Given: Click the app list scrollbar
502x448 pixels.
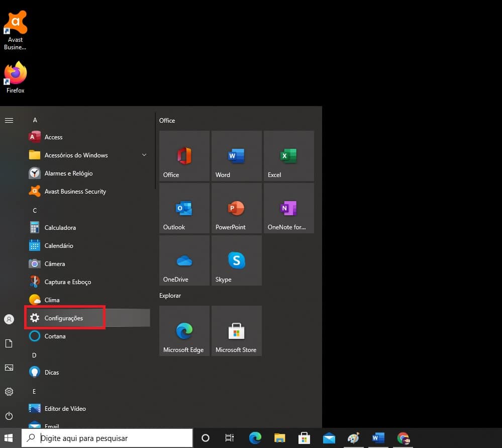Looking at the screenshot, I should coord(155,151).
